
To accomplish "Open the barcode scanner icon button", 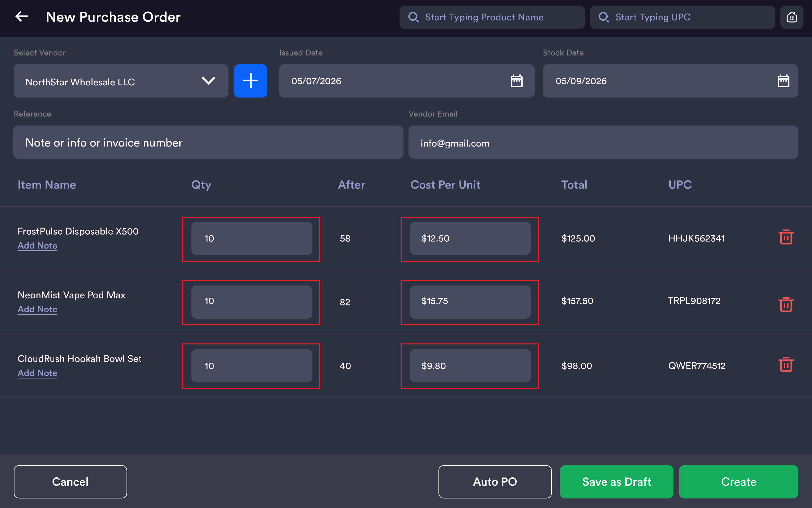I will (x=792, y=17).
